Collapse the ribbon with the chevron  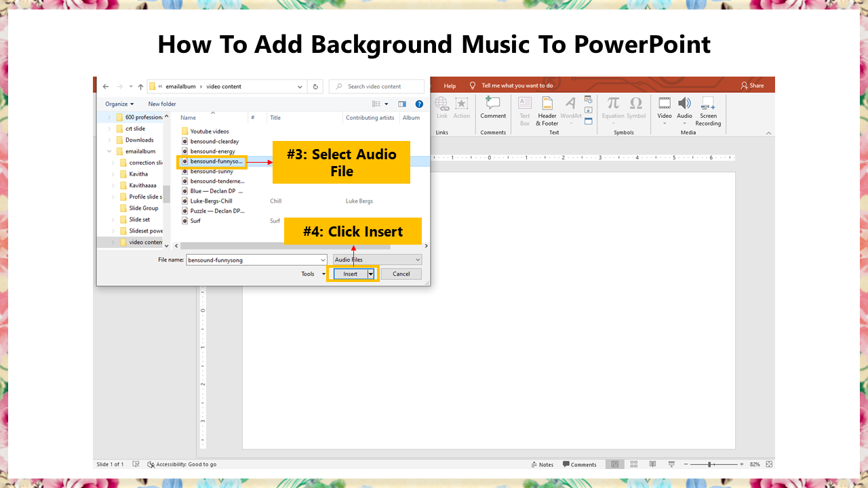768,134
